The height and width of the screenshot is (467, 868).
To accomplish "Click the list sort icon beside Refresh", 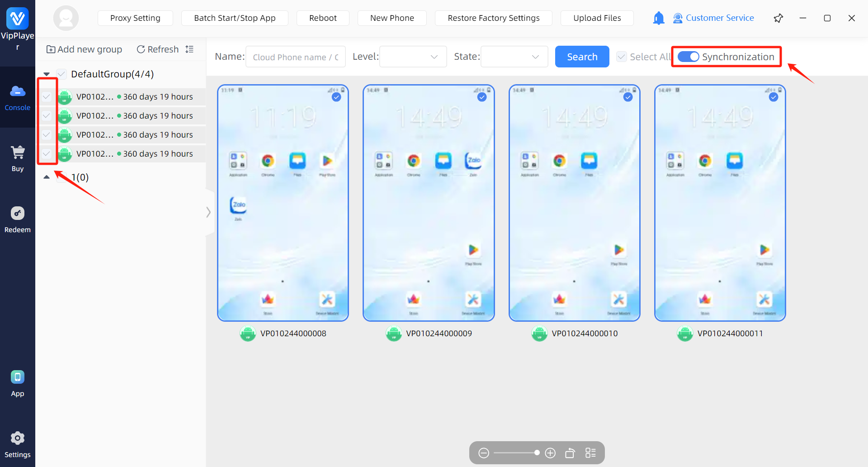I will coord(189,49).
